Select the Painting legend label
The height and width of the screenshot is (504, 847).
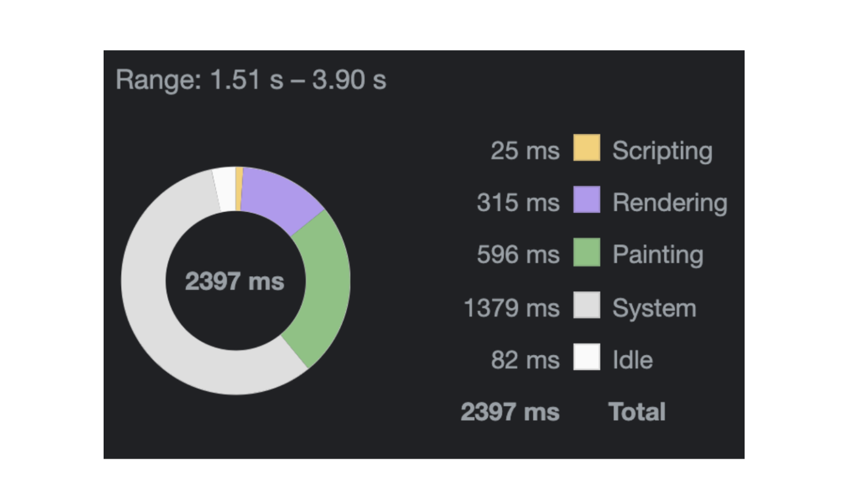tap(657, 255)
